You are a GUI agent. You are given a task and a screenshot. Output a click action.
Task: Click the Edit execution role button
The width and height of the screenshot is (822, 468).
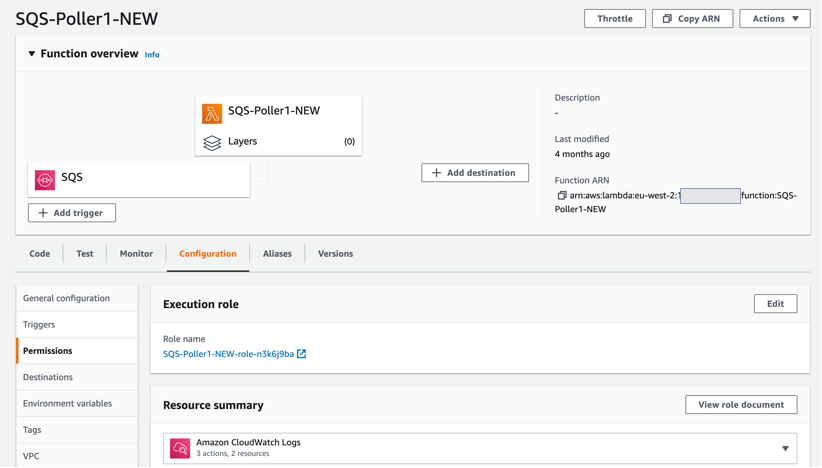tap(775, 304)
